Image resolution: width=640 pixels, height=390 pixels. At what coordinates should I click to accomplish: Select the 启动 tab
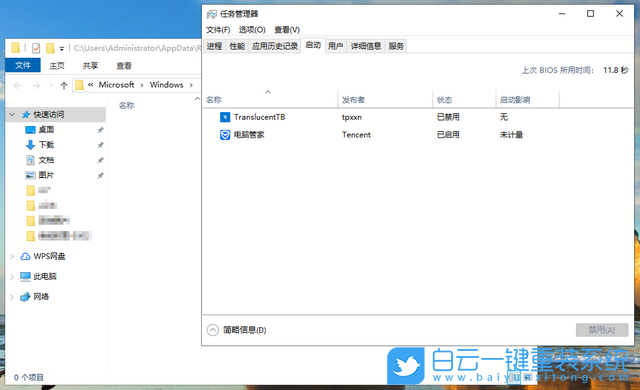pyautogui.click(x=313, y=45)
